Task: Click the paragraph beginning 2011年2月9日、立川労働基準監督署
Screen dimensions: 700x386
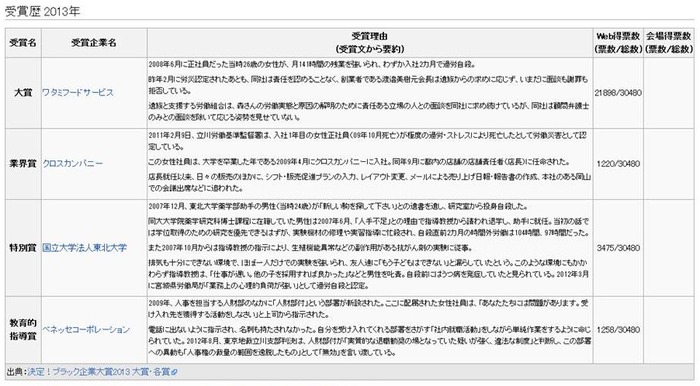Action: click(368, 141)
